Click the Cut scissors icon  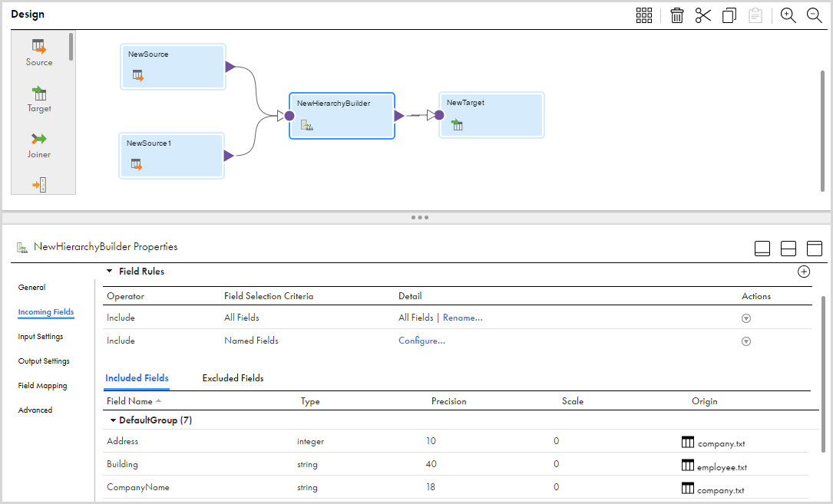point(702,15)
